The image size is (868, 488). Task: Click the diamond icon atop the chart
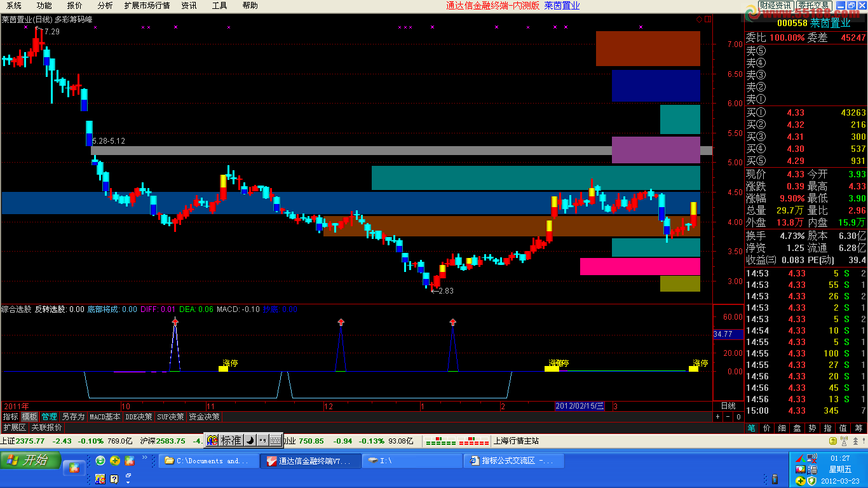click(699, 20)
